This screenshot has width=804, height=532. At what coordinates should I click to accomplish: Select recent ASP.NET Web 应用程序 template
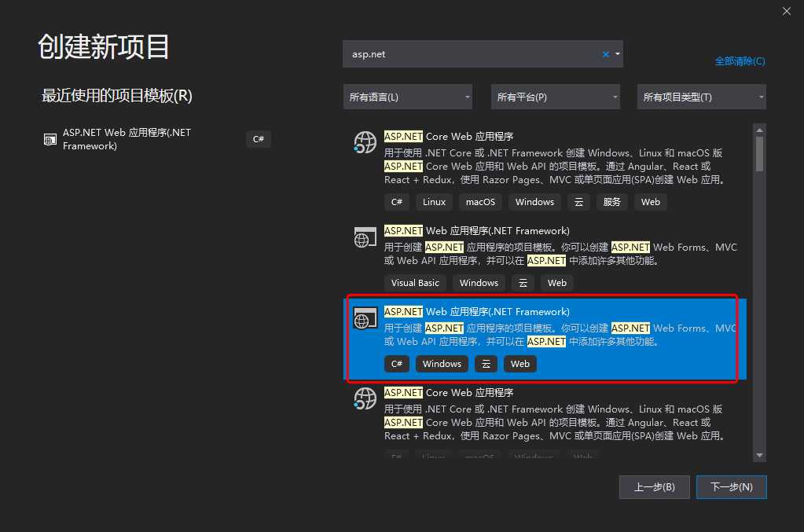(127, 139)
